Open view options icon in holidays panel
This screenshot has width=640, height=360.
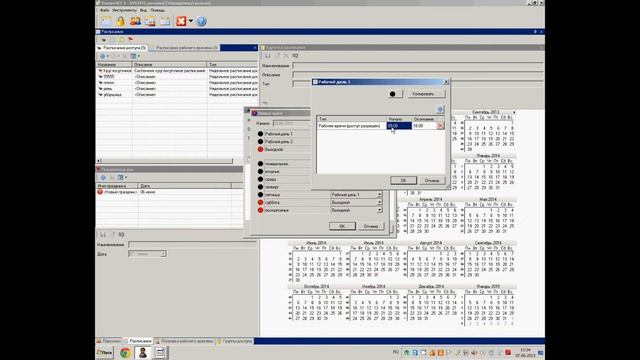tap(122, 178)
